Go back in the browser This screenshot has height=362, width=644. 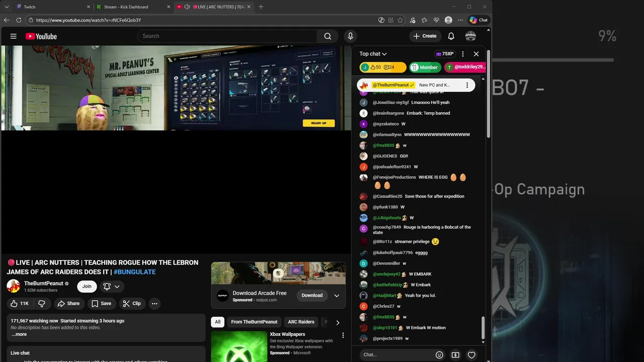(7, 20)
